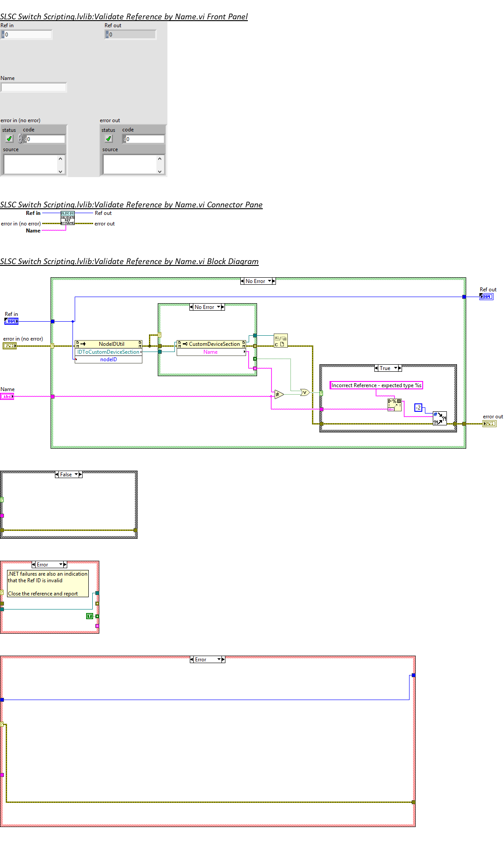Click the Ref in numeric input field
Viewport: 504px width, 849px height.
click(x=28, y=34)
